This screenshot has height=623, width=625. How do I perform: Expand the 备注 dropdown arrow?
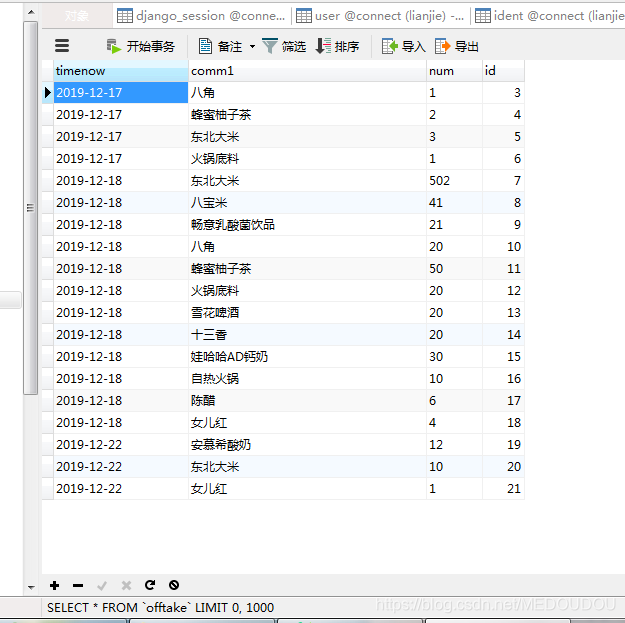click(252, 47)
